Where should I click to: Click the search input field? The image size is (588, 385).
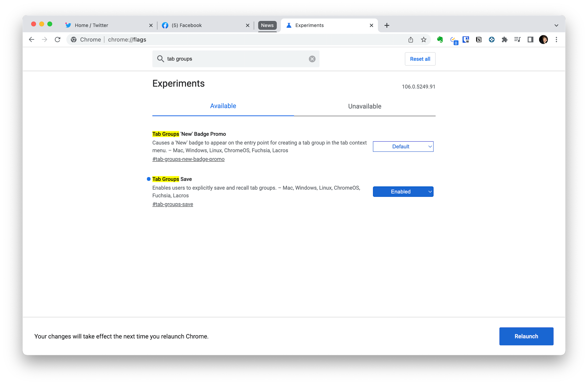236,59
